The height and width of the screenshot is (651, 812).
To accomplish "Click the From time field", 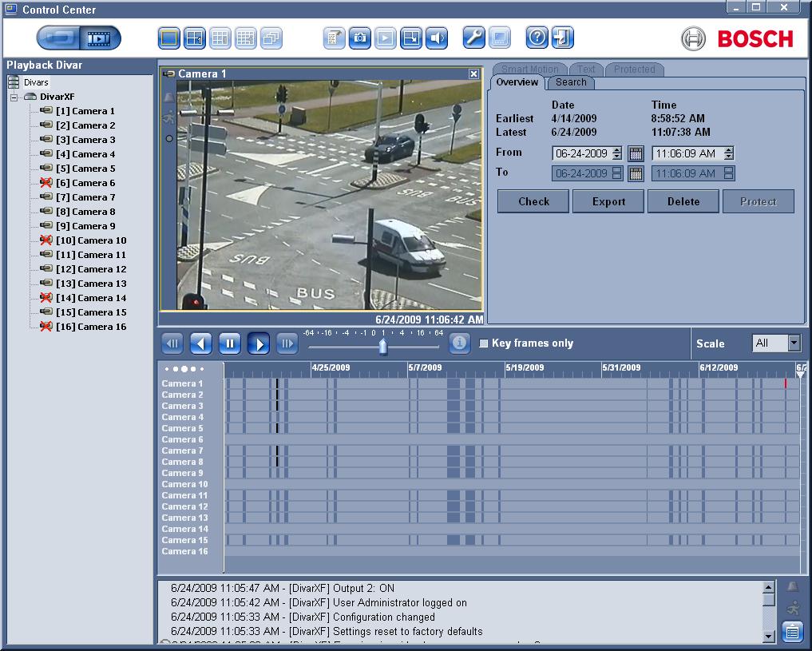I will [x=686, y=153].
